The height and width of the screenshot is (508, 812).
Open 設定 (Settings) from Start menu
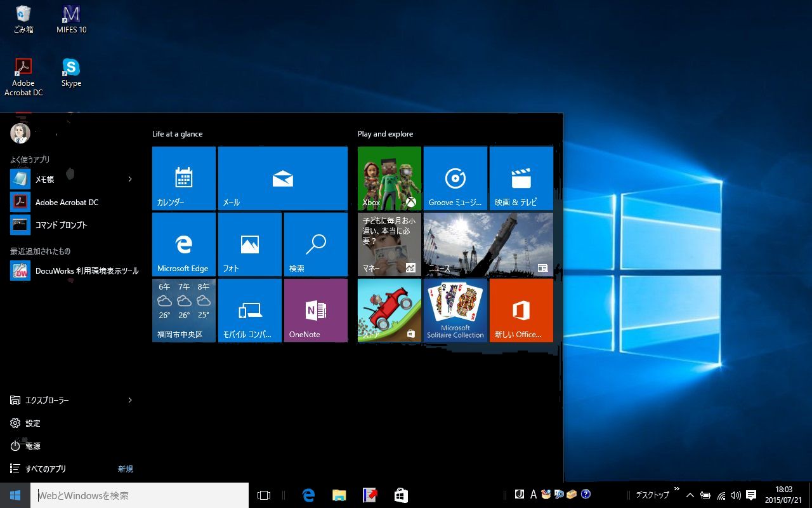(33, 424)
